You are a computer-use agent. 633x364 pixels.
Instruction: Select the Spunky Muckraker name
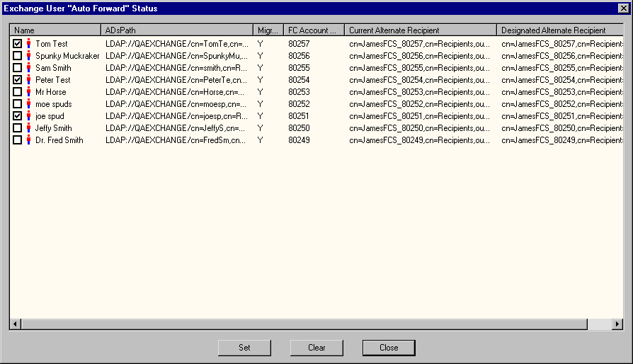(67, 56)
